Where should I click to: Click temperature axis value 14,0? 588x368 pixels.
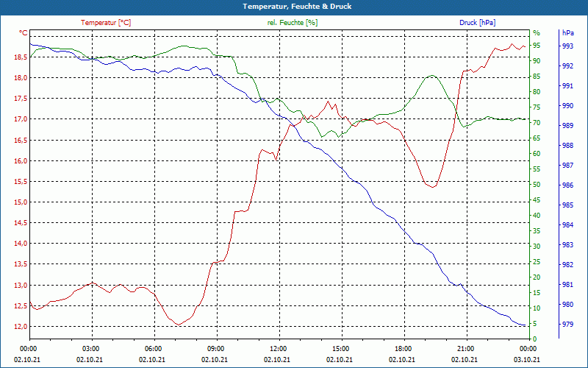21,244
